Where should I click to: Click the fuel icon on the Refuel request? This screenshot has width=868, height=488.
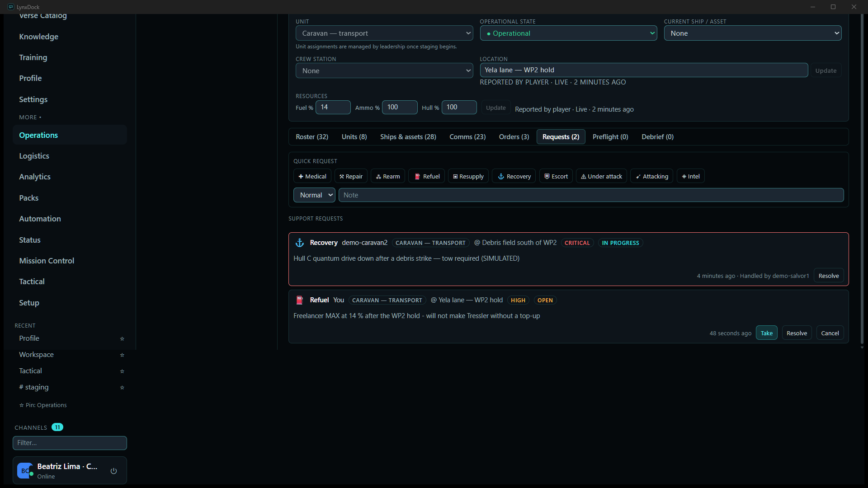[x=299, y=300]
